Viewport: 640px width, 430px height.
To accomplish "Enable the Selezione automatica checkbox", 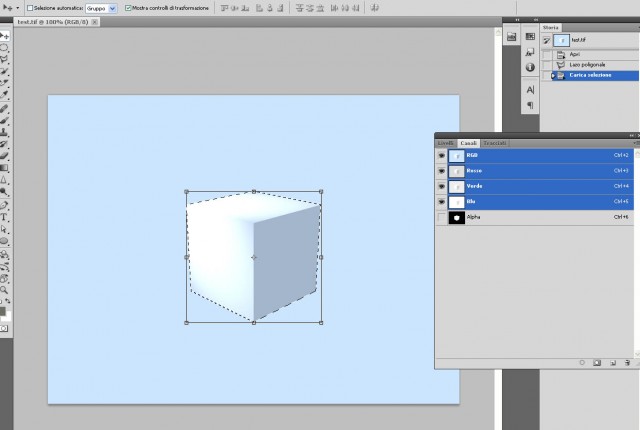I will coord(30,8).
